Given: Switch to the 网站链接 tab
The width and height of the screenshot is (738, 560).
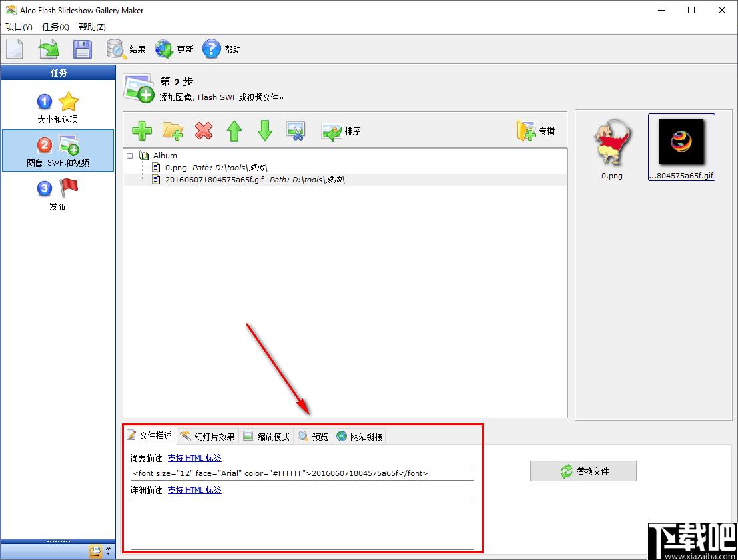Looking at the screenshot, I should (360, 436).
